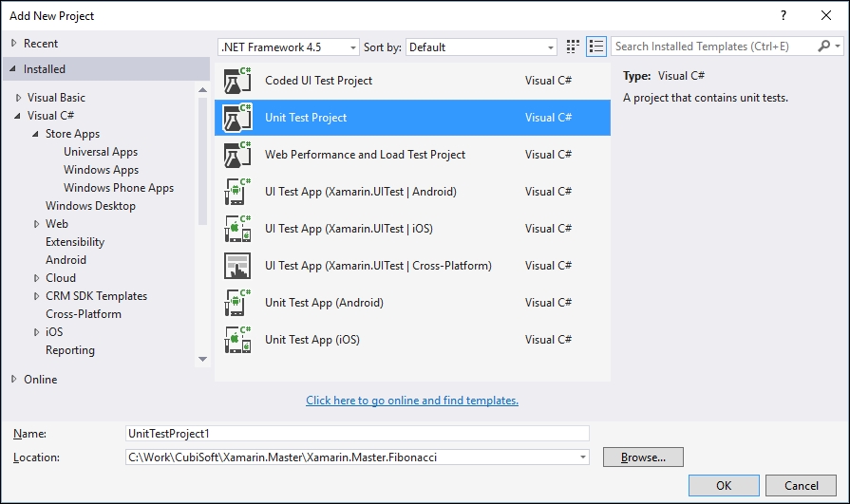Click the search magnifier icon
850x504 pixels.
[x=824, y=47]
